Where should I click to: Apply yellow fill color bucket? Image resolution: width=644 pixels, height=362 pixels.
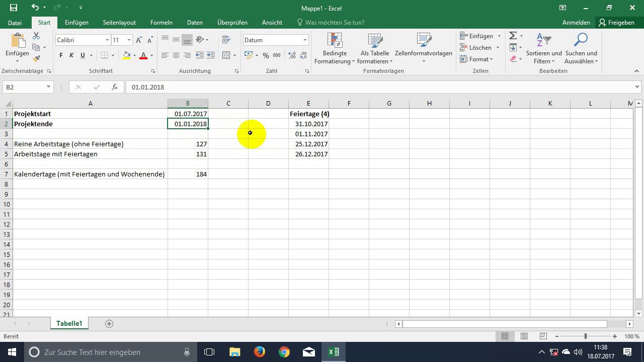point(126,55)
